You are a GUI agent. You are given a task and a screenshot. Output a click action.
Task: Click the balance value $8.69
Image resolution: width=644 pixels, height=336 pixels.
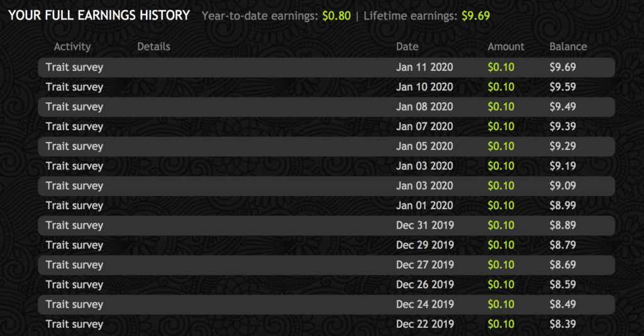[x=563, y=264]
